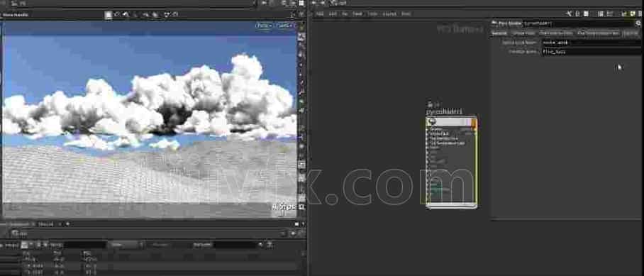Viewport: 644px width, 276px height.
Task: Click the top icon of the viewport's right-side toolbar
Action: pos(301,27)
